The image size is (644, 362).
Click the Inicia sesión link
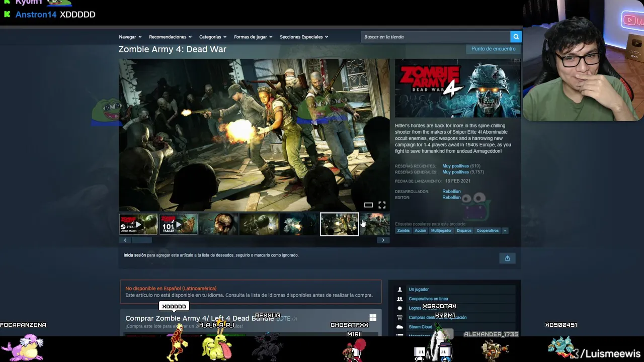point(135,255)
